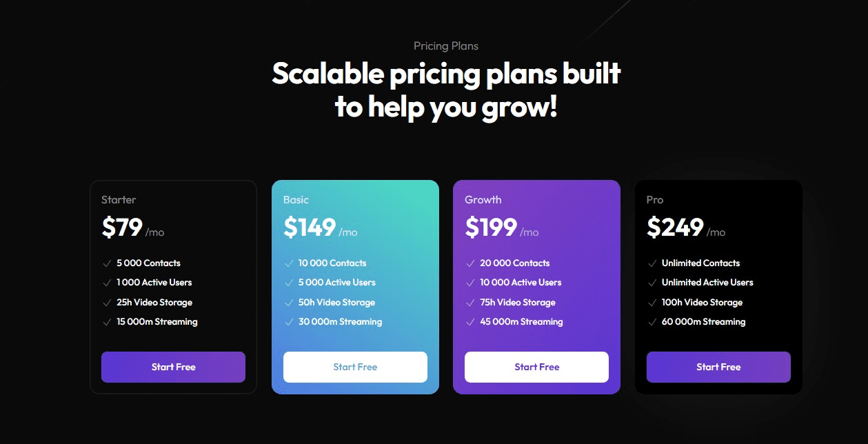
Task: Click checkmark beside 20 000 Contacts
Action: [x=470, y=263]
